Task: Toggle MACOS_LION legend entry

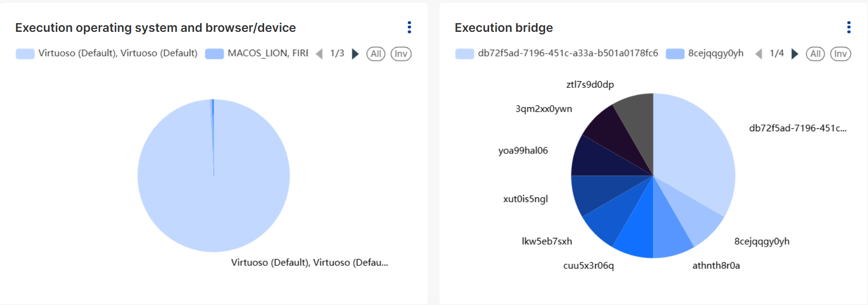Action: pos(257,53)
